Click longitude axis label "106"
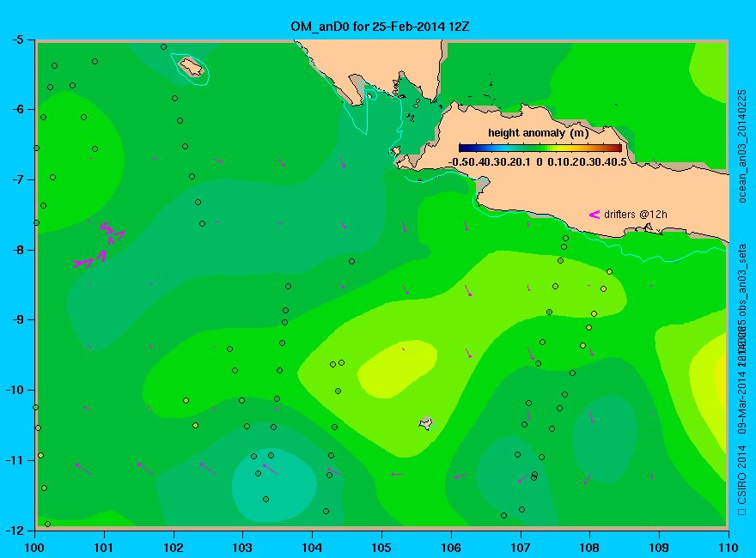 pyautogui.click(x=451, y=548)
